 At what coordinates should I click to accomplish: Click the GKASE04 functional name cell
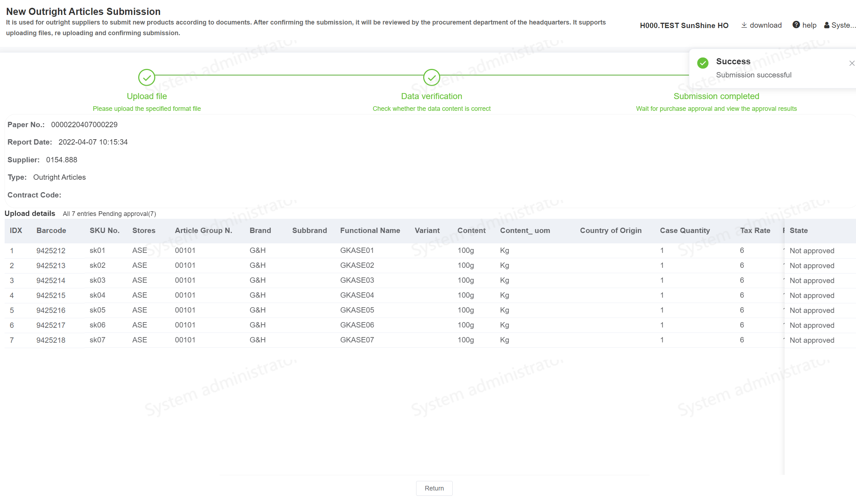357,295
